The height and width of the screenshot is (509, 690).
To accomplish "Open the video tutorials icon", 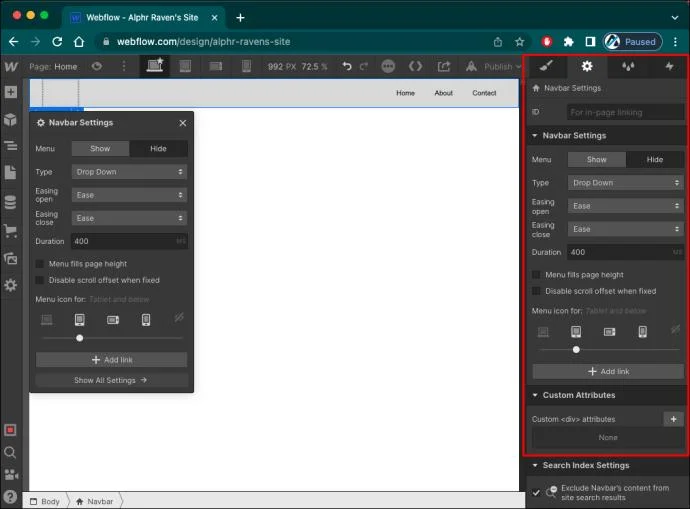I will coord(11,475).
